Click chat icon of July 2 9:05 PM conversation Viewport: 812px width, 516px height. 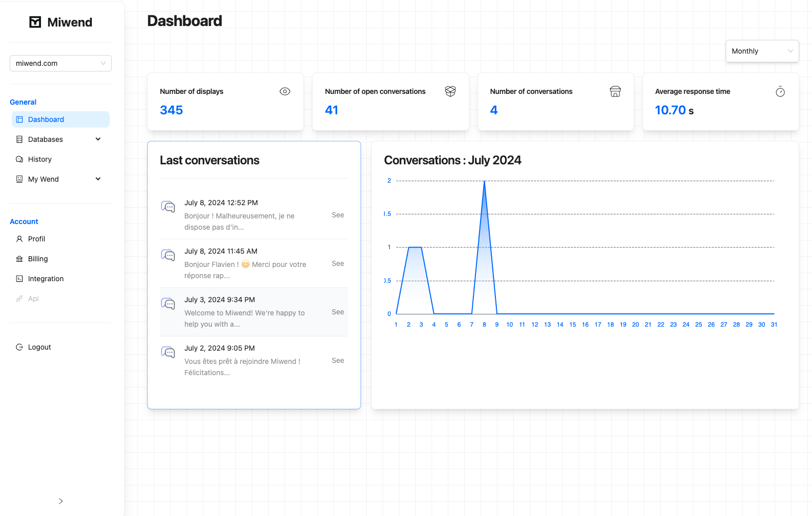[168, 352]
